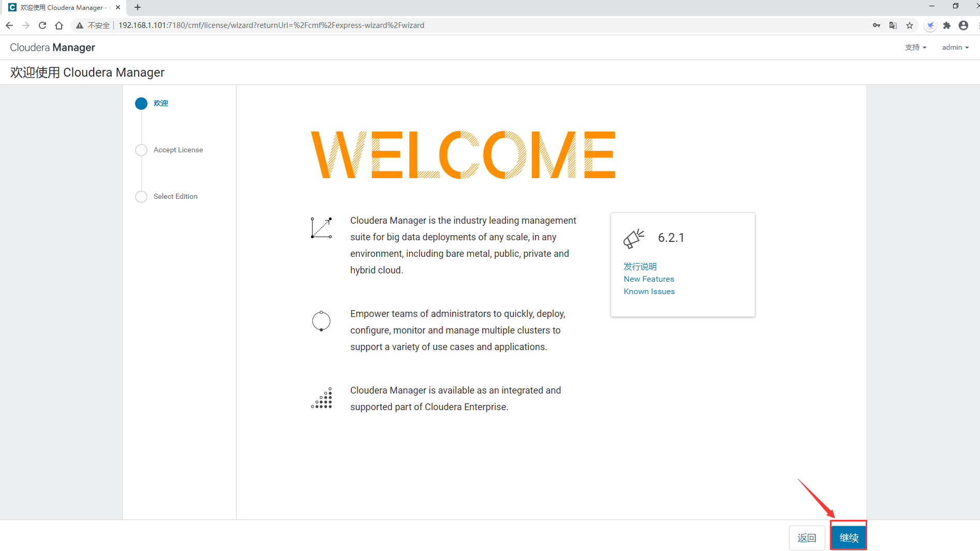The height and width of the screenshot is (551, 980).
Task: Click the circle icon beside Empower teams text
Action: [321, 321]
